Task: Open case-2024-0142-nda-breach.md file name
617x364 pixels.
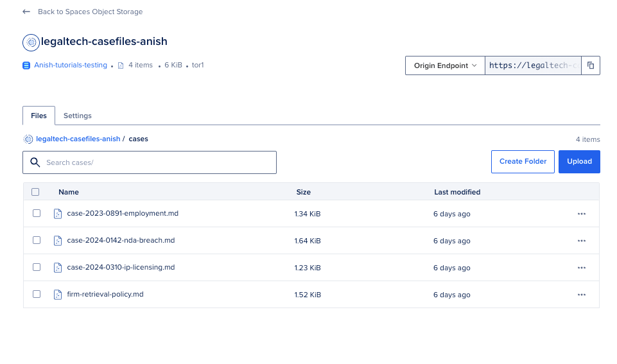Action: click(121, 240)
